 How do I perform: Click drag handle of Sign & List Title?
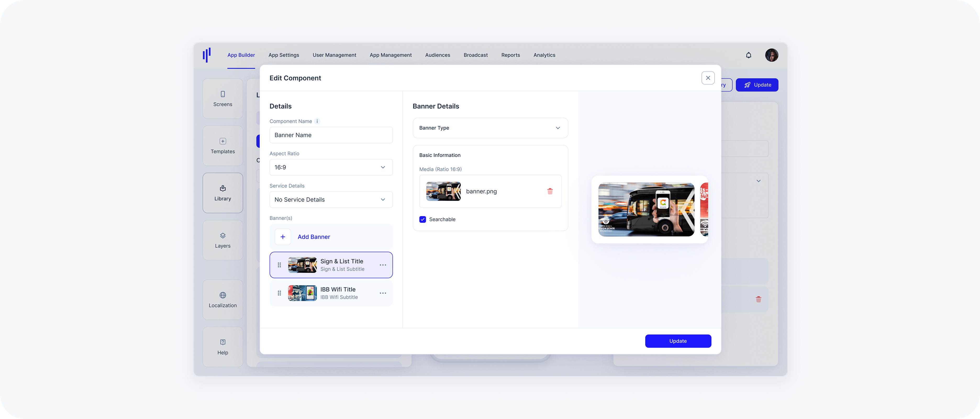(x=279, y=265)
